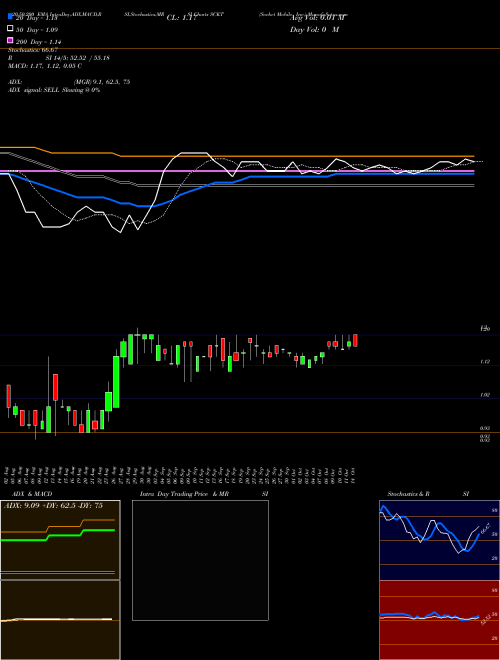Click the 'Stochastics & R' panel title

coord(408,494)
